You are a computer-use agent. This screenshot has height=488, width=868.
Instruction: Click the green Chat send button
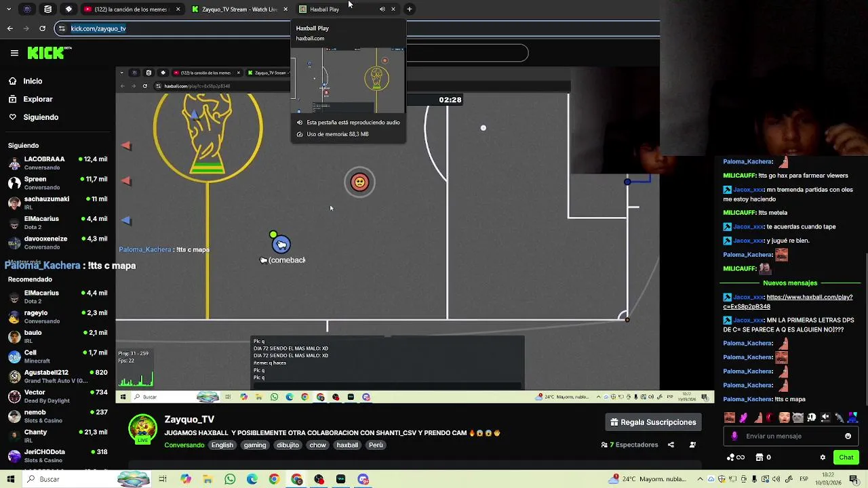(846, 457)
